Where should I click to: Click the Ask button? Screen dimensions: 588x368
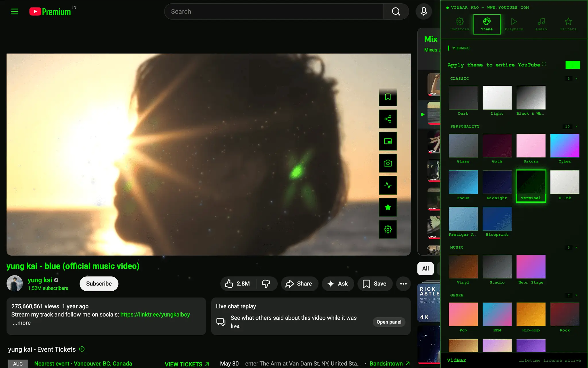click(x=338, y=284)
